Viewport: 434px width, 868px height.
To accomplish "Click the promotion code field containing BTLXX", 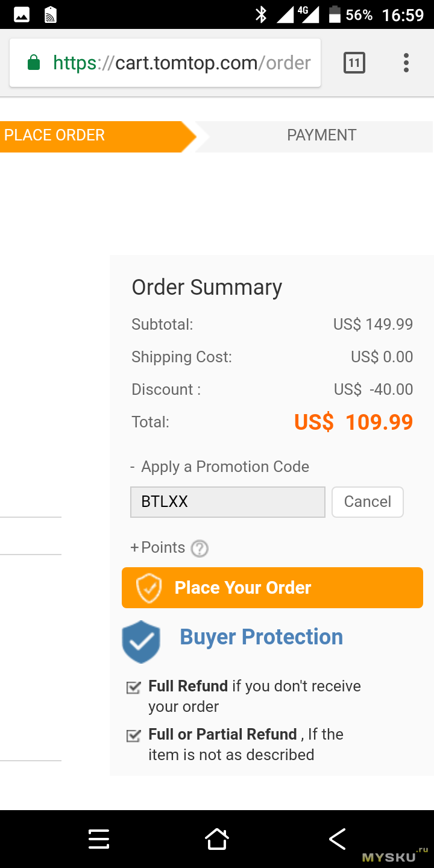I will [228, 502].
